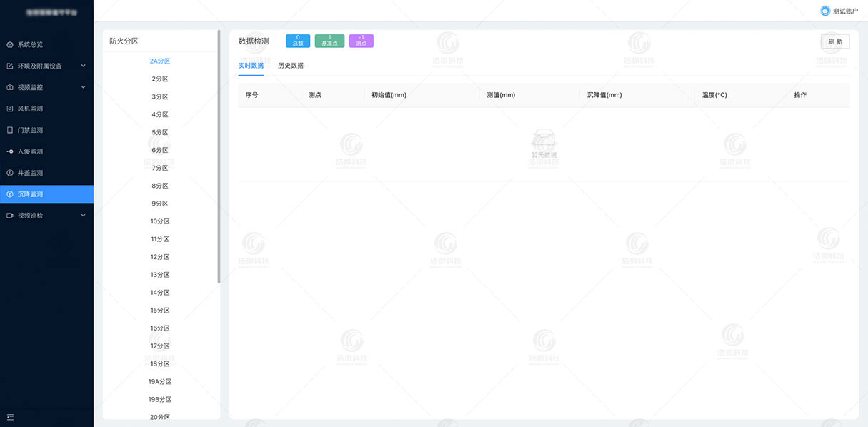868x427 pixels.
Task: Select the 2A分区 fire zone
Action: (160, 61)
